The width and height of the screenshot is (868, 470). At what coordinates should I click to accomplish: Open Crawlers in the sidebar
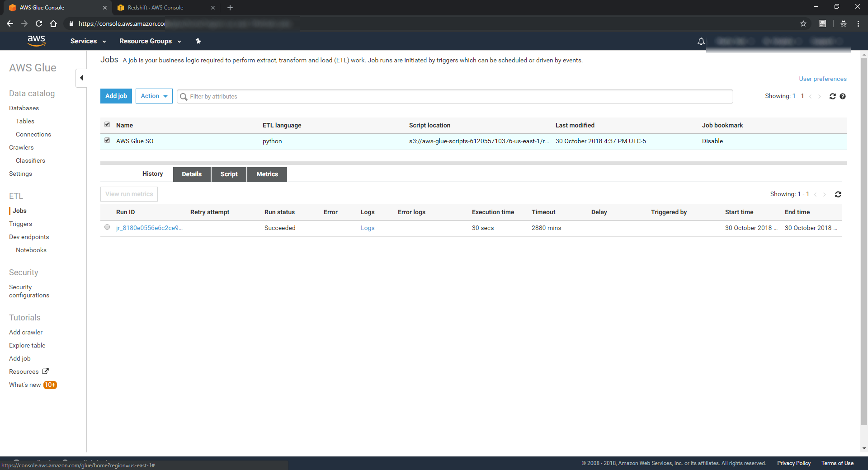21,148
